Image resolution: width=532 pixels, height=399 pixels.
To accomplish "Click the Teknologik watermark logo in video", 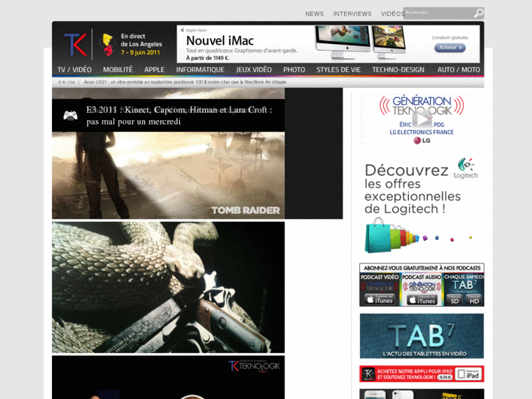I will coord(255,366).
